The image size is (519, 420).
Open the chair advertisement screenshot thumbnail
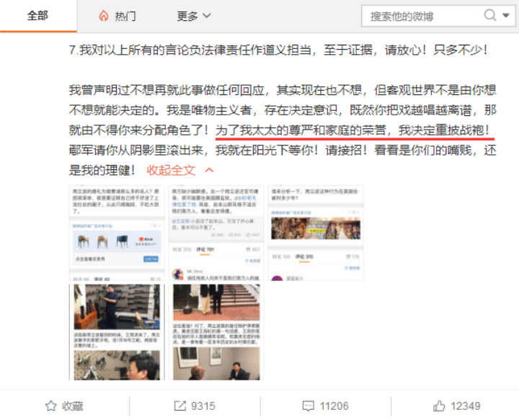(x=117, y=233)
